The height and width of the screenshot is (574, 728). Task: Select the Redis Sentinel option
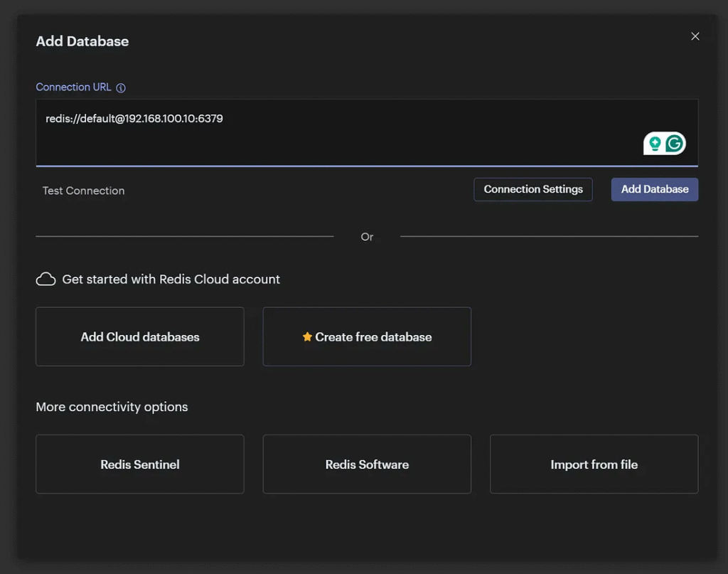coord(140,464)
